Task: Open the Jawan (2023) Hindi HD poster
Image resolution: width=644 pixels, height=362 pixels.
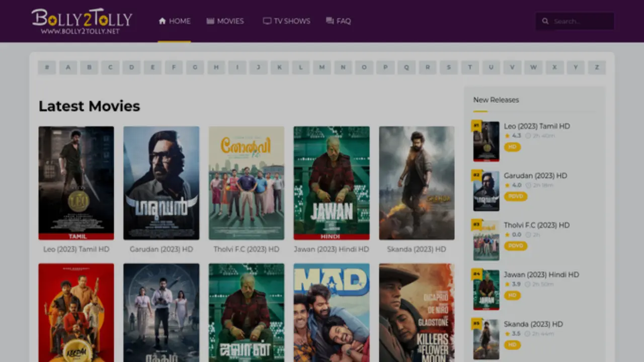Action: coord(332,183)
